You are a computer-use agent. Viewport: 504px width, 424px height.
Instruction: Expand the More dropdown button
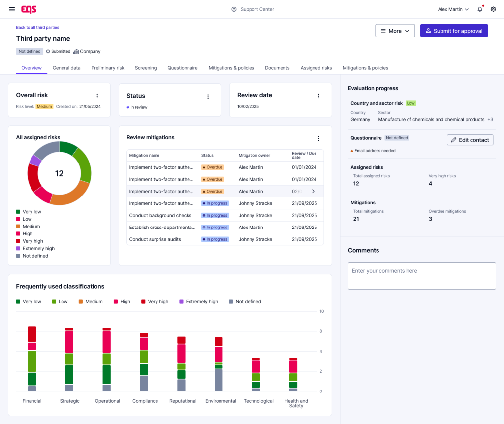pyautogui.click(x=395, y=31)
